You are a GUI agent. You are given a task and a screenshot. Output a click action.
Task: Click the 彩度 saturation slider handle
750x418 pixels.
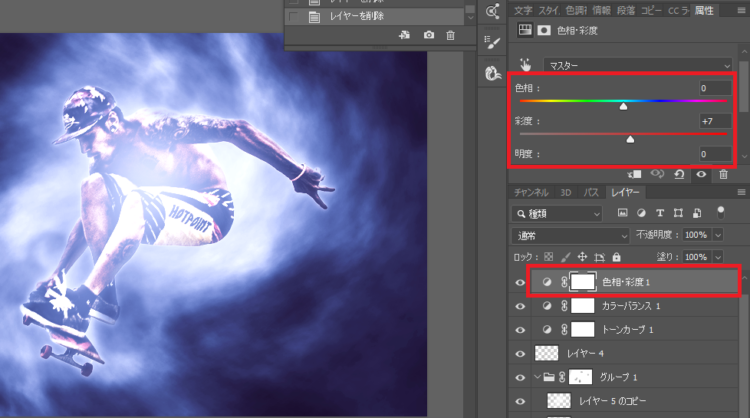pyautogui.click(x=630, y=139)
